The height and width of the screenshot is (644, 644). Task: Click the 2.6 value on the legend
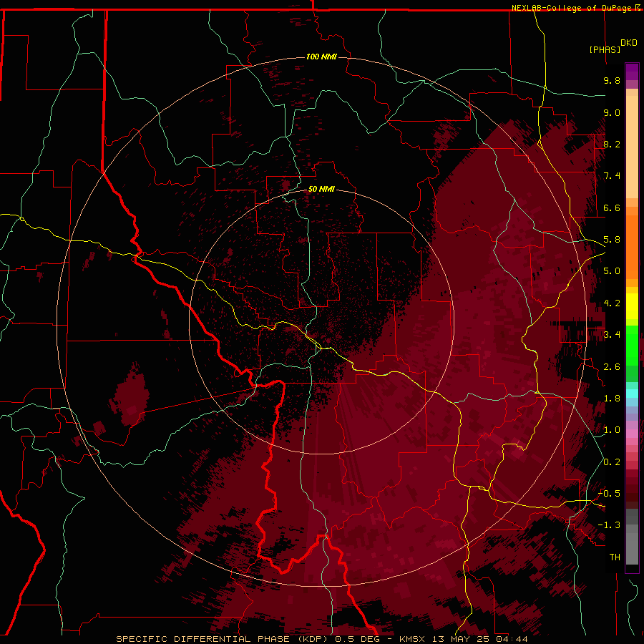[x=612, y=367]
